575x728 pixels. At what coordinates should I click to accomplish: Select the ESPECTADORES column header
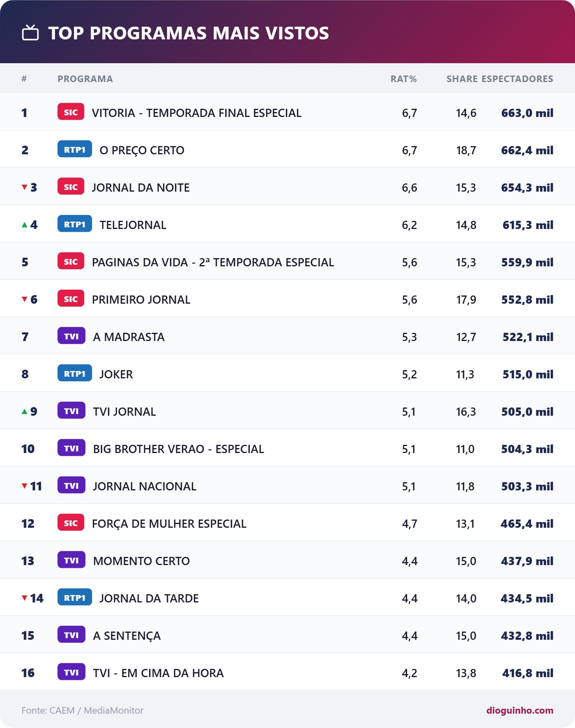point(517,79)
